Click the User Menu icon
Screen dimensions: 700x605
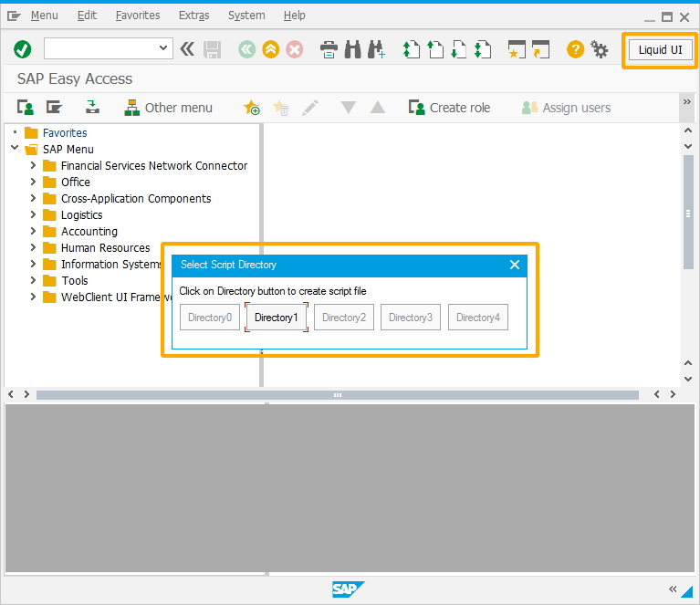(x=25, y=108)
